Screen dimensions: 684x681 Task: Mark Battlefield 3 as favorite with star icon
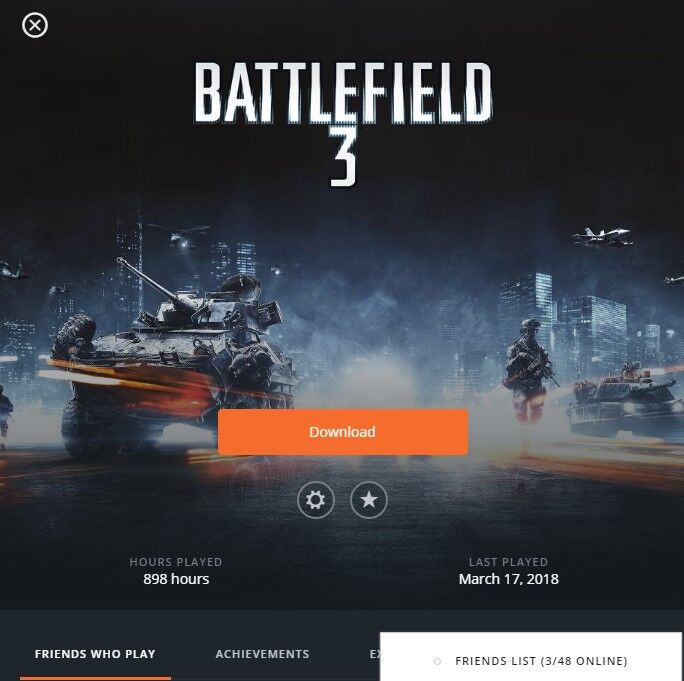[x=369, y=500]
